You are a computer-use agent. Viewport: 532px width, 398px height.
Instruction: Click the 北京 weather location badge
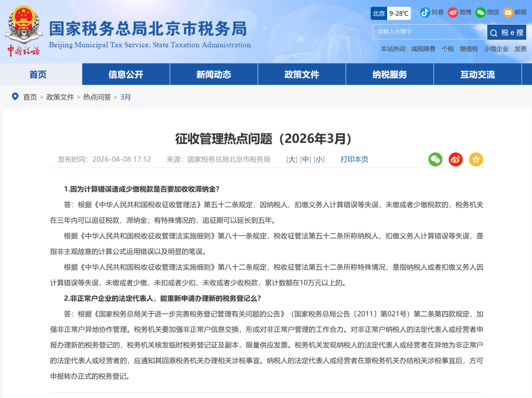click(379, 13)
